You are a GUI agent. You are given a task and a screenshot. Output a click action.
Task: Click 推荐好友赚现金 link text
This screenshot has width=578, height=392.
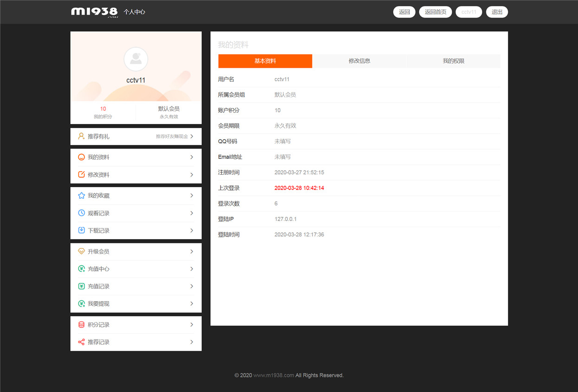pyautogui.click(x=172, y=137)
